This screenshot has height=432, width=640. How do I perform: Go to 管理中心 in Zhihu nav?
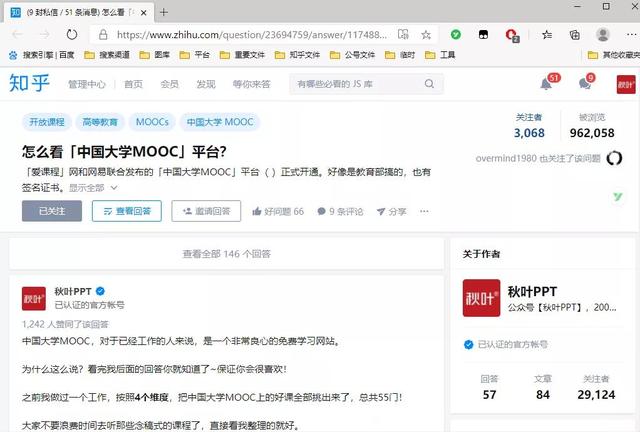pyautogui.click(x=87, y=84)
